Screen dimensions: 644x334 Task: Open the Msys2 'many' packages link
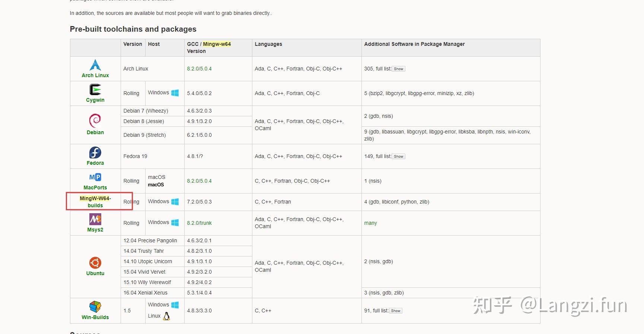[x=370, y=223]
